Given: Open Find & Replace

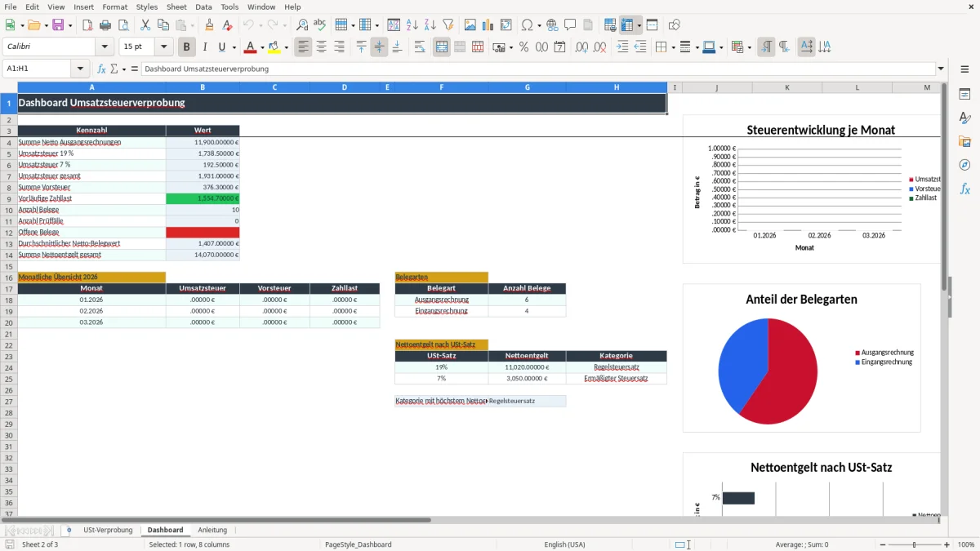Looking at the screenshot, I should [x=302, y=25].
